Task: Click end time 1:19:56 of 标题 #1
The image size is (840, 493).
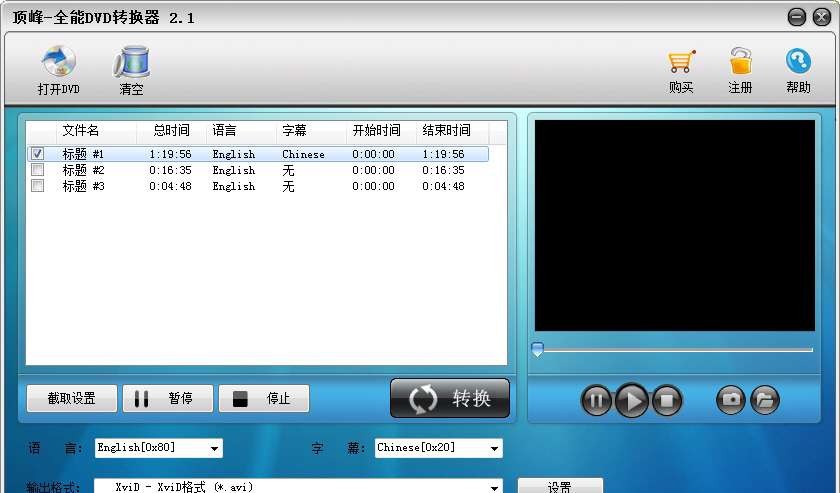Action: tap(443, 154)
